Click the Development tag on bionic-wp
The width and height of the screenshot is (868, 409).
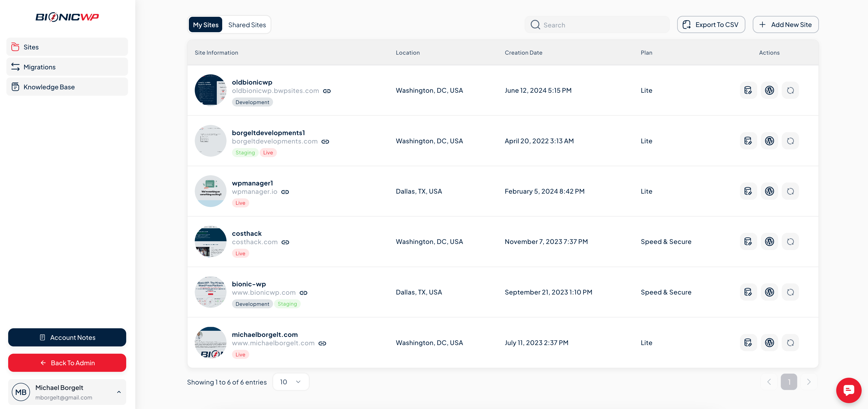point(252,304)
